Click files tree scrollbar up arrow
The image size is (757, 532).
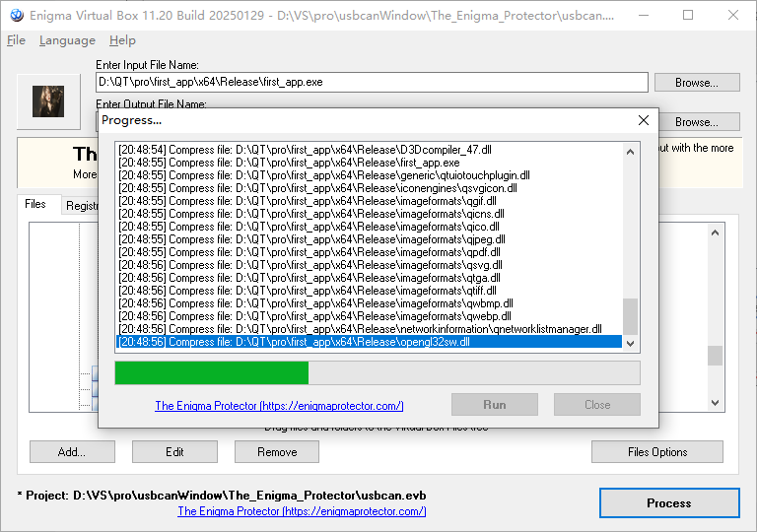715,233
